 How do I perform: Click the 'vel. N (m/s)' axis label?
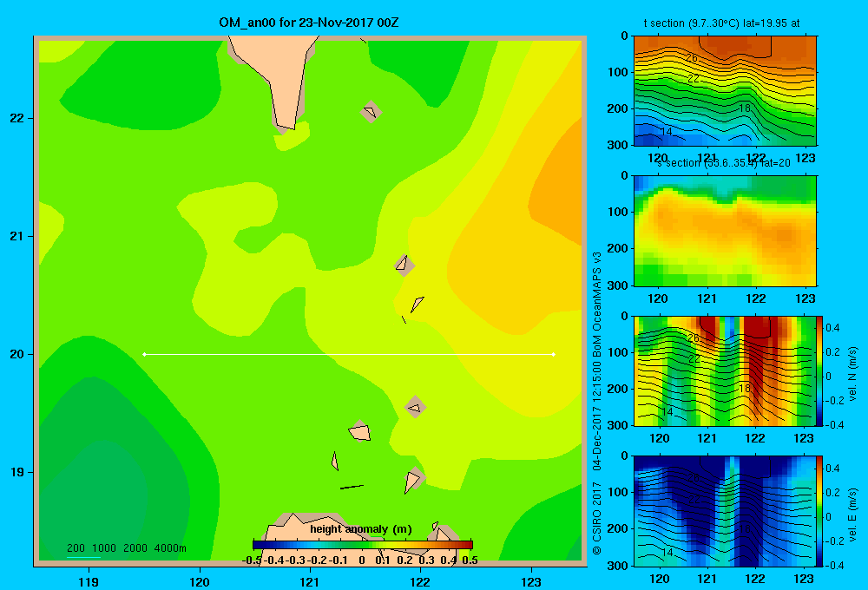click(852, 374)
